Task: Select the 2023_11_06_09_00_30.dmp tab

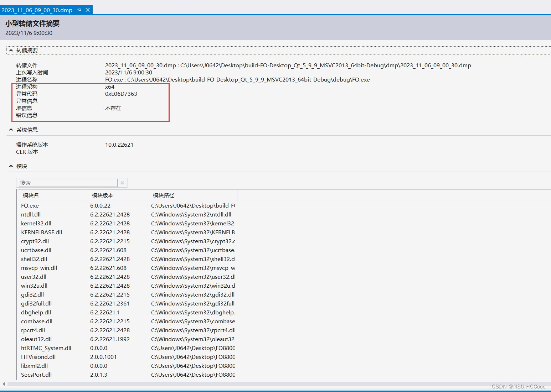Action: coord(37,10)
